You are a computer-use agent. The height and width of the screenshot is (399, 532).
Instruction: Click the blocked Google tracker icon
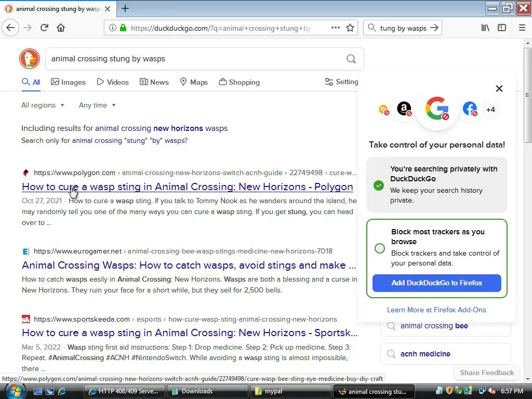437,109
